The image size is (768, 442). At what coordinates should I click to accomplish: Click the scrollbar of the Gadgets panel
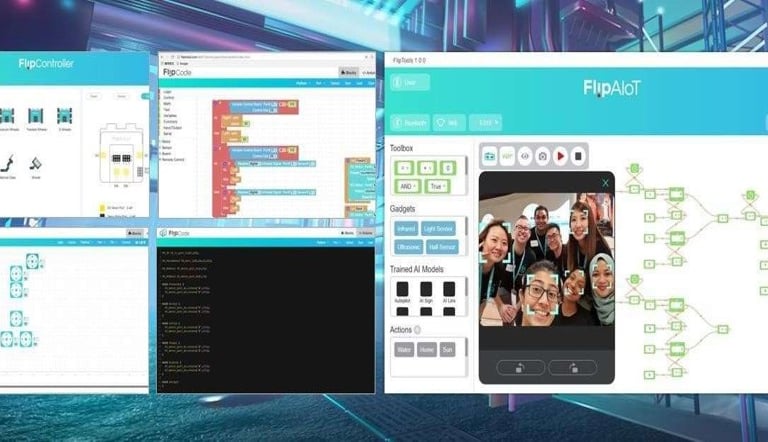coord(466,226)
